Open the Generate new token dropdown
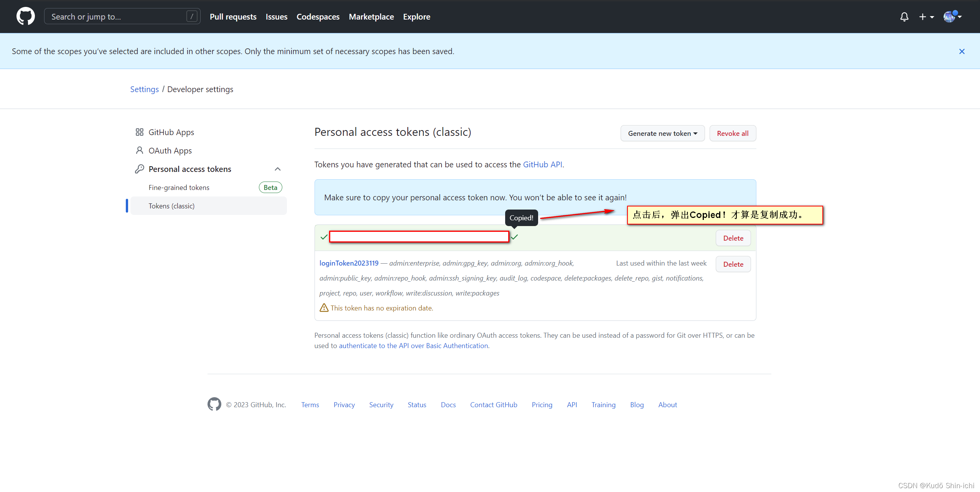Screen dimensions: 980x492 662,134
